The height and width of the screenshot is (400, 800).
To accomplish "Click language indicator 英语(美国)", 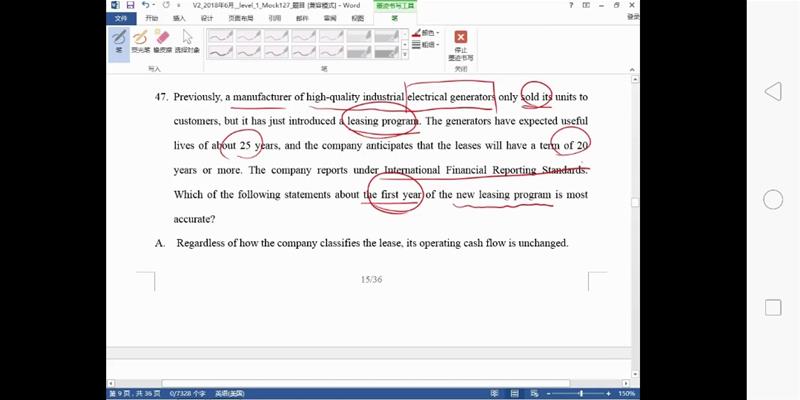I will [x=230, y=394].
